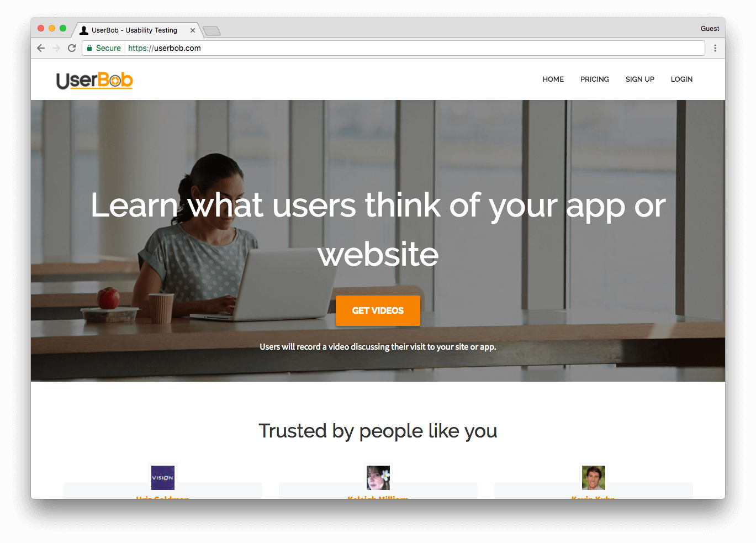The width and height of the screenshot is (756, 543).
Task: Open a new tab
Action: 212,31
